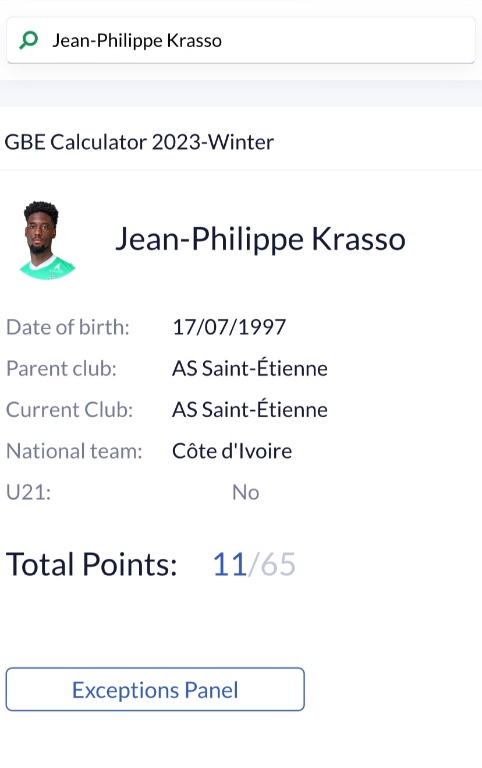482x768 pixels.
Task: Click the U21 No value
Action: tap(245, 492)
